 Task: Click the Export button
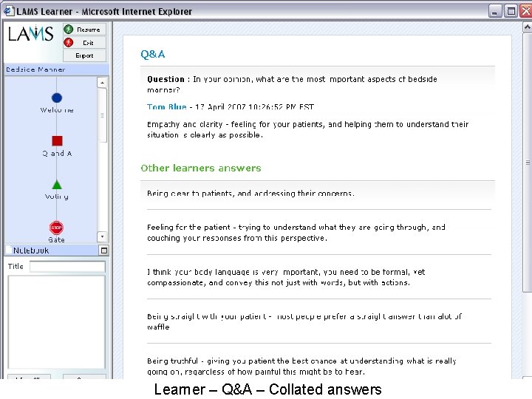point(84,55)
